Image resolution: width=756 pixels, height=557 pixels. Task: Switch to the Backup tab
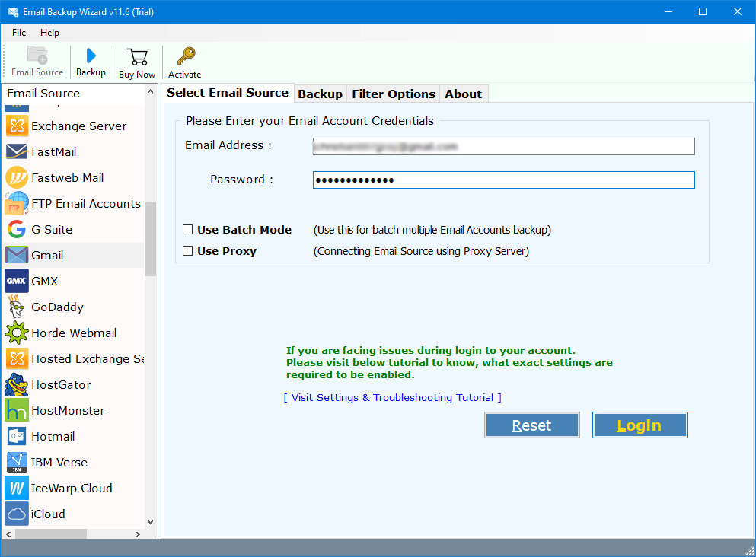[321, 94]
